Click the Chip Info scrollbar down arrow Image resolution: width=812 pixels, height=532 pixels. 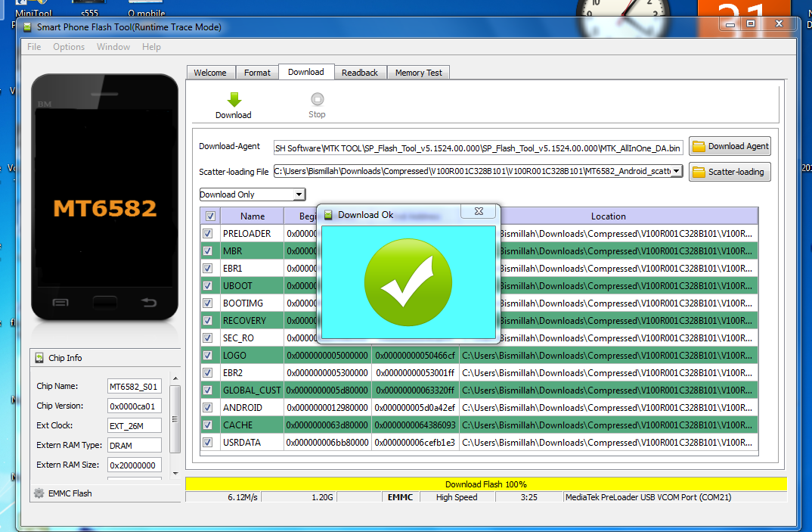click(175, 473)
